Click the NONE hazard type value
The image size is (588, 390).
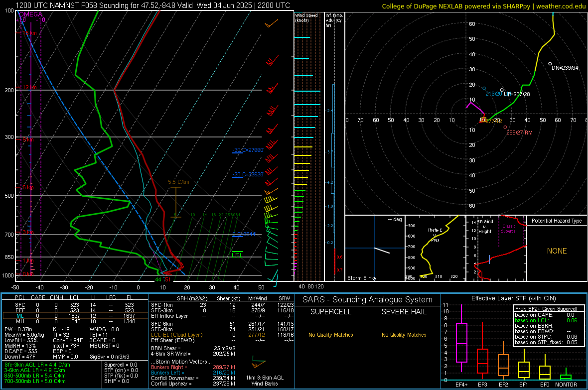click(557, 251)
